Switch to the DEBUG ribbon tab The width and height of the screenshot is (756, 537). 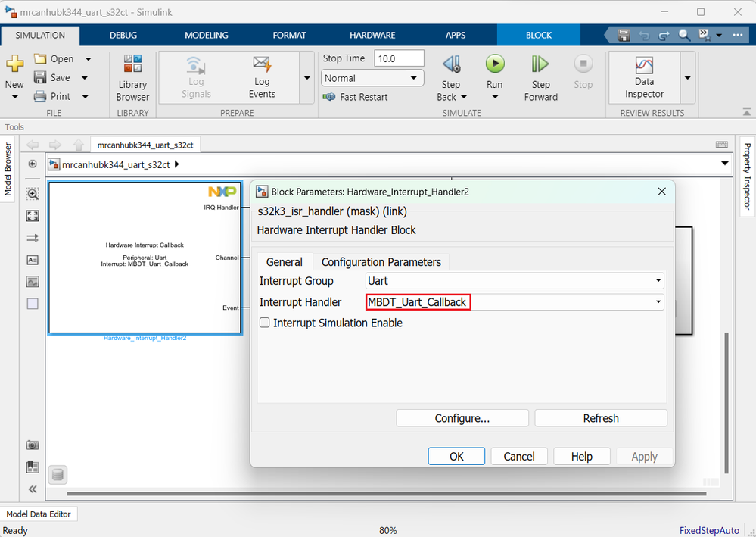tap(123, 36)
